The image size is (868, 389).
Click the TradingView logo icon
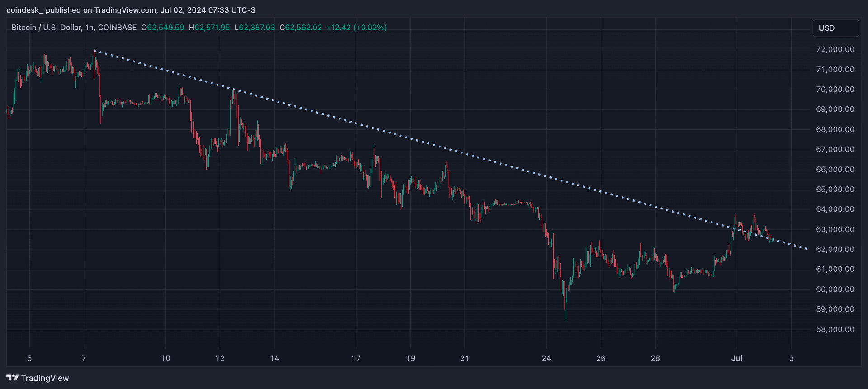coord(13,378)
